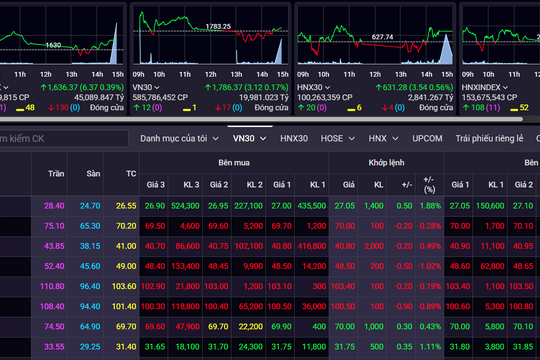
Task: Click the HNX30 yellow unchanged dash icon
Action: pos(351,110)
